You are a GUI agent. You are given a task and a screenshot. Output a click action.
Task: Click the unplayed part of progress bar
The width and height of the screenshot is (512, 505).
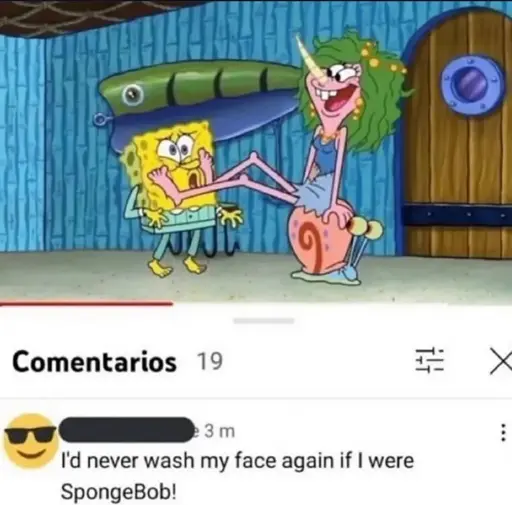pyautogui.click(x=342, y=304)
